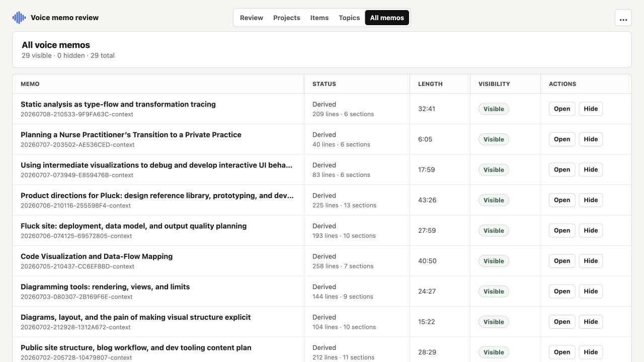The height and width of the screenshot is (362, 644).
Task: Click status text 258 lines · 7 sections
Action: [x=343, y=266]
